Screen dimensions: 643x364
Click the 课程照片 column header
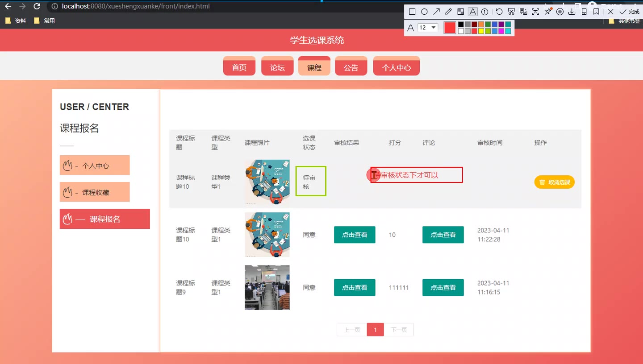[x=257, y=143]
